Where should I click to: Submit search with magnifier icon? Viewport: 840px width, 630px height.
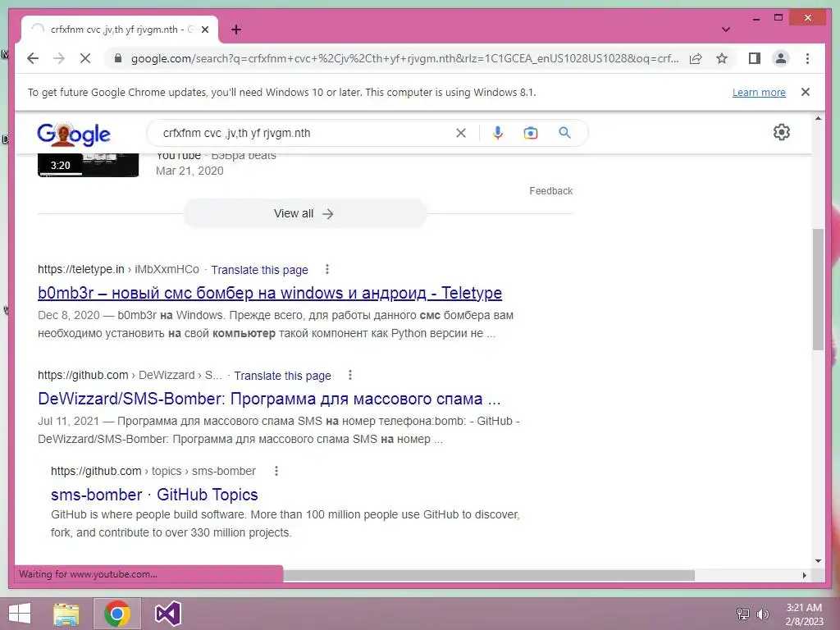pos(564,133)
